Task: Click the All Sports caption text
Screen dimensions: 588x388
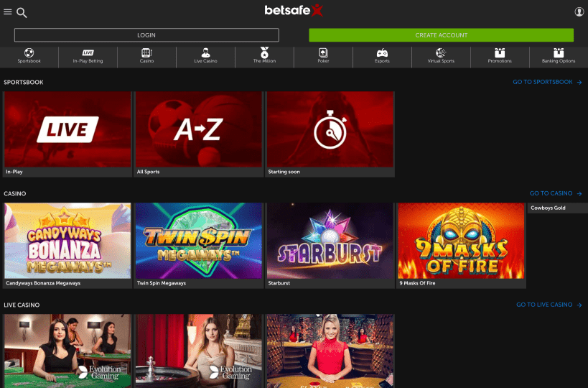Action: (x=148, y=172)
